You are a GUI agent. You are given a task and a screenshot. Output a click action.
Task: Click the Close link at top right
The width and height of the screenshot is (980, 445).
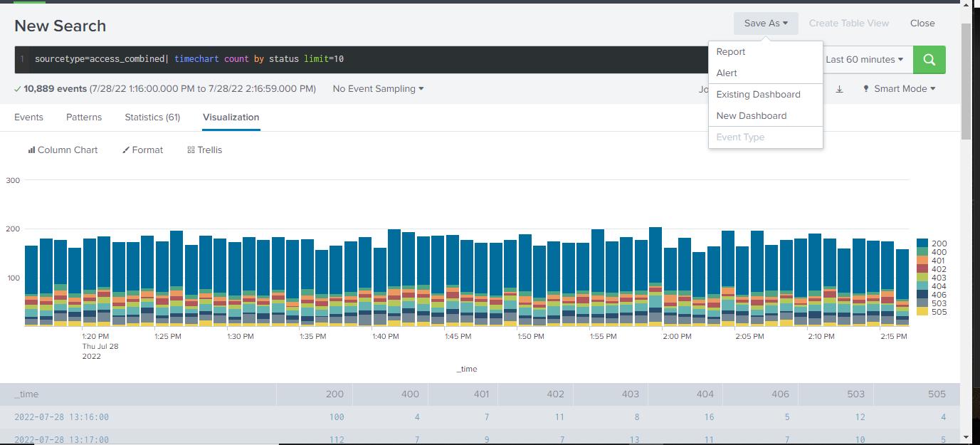click(922, 23)
